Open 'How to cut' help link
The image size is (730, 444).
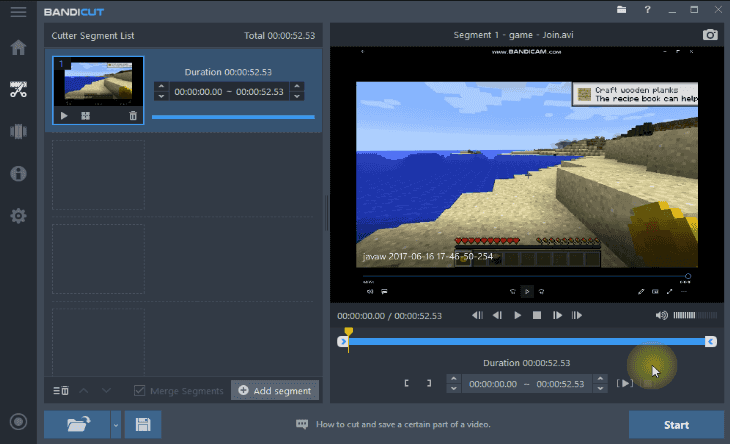(x=403, y=424)
